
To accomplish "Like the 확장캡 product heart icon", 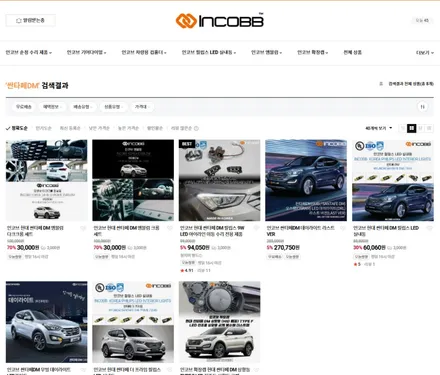I will 256,370.
